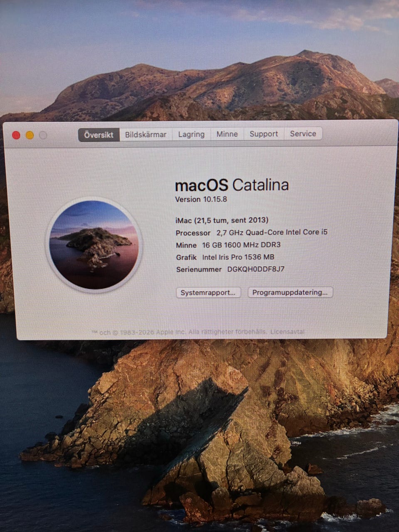Open the Systemrapport… button
Screen dimensions: 399x532
pyautogui.click(x=208, y=293)
